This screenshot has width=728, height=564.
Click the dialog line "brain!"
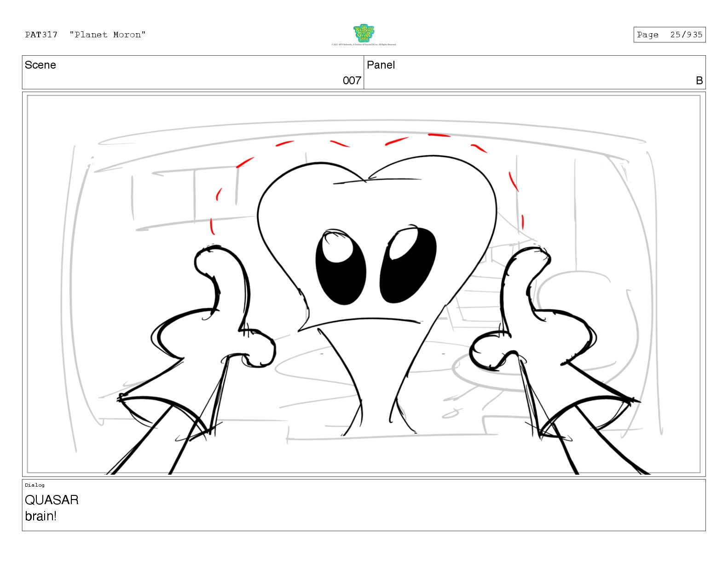tap(41, 516)
